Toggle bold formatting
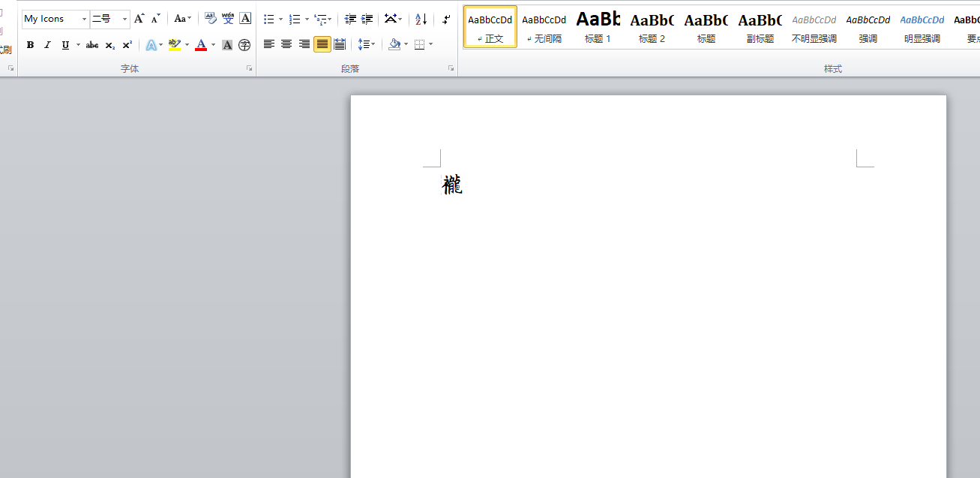Viewport: 980px width, 478px height. [30, 45]
